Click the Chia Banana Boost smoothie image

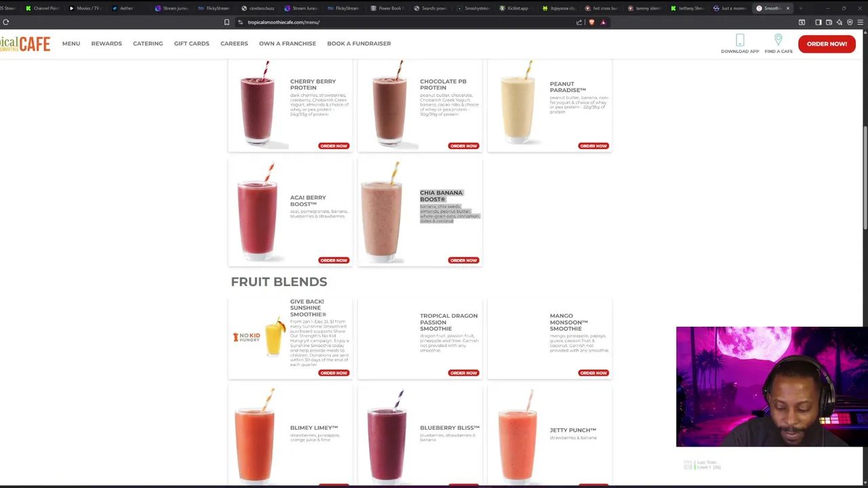click(382, 212)
